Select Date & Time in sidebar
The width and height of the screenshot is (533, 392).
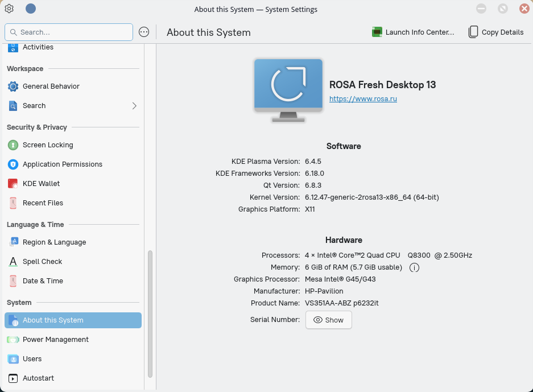[x=43, y=281]
